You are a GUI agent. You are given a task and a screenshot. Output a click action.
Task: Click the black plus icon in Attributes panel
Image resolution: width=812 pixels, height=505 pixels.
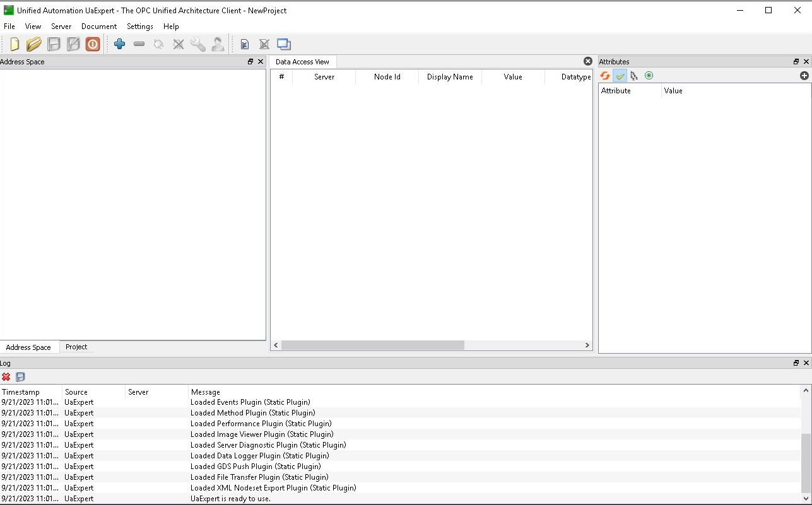coord(804,76)
